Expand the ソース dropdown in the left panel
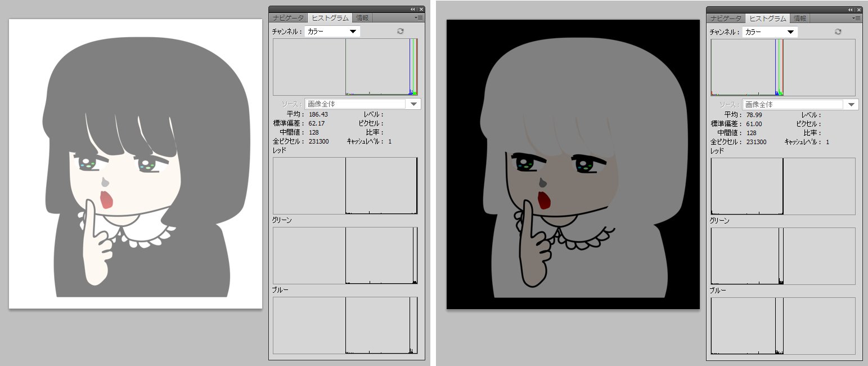This screenshot has height=366, width=868. tap(414, 104)
